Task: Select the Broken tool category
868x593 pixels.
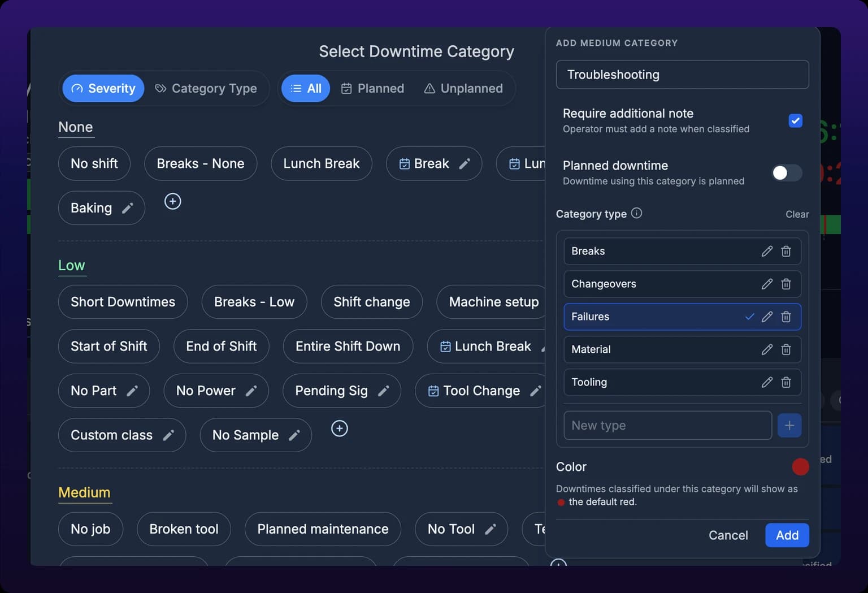Action: (184, 529)
